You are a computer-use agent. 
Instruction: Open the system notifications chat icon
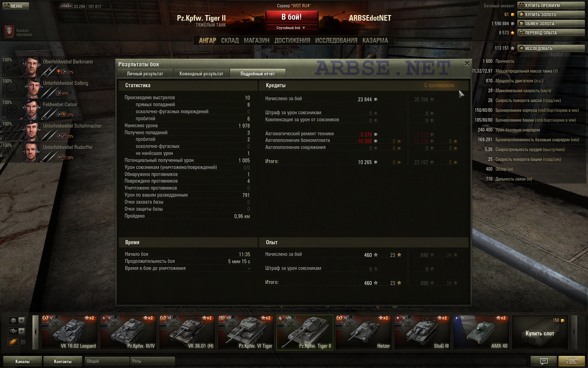(x=544, y=361)
